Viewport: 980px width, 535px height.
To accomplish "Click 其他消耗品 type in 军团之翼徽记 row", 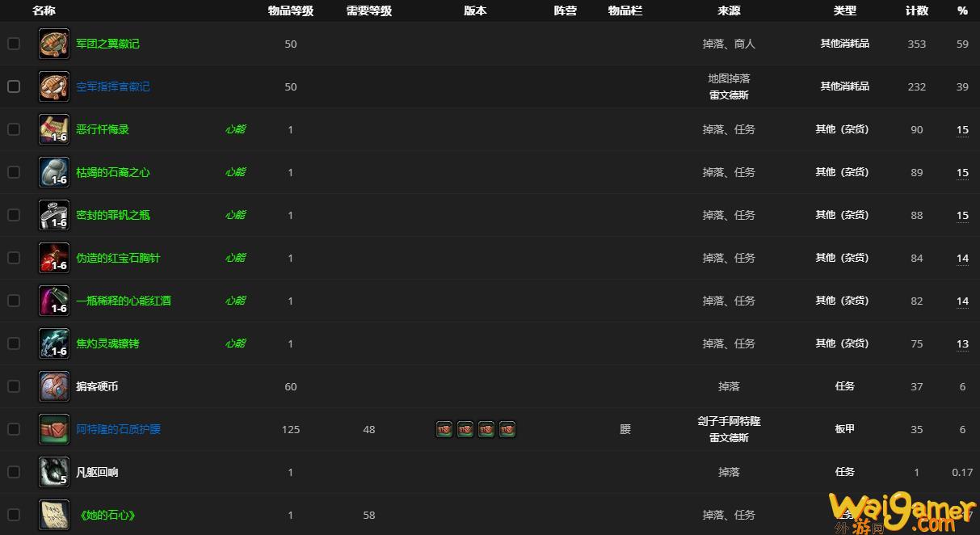I will (845, 44).
